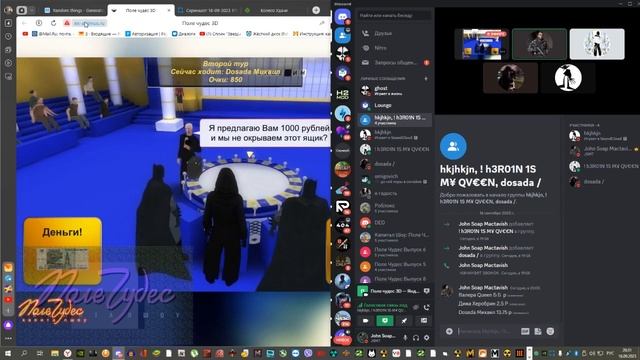This screenshot has height=360, width=640.
Task: Open the skull mask server icon
Action: click(342, 53)
